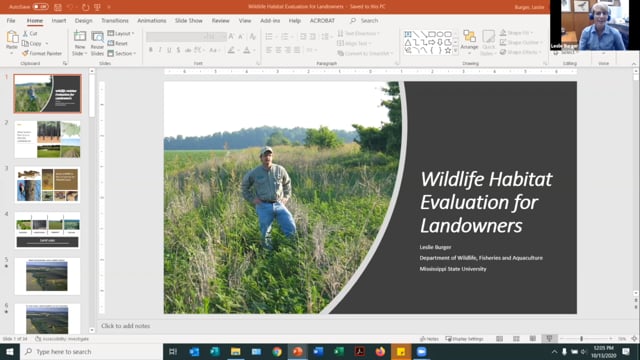Open the font color picker
The image size is (640, 360).
[x=247, y=50]
